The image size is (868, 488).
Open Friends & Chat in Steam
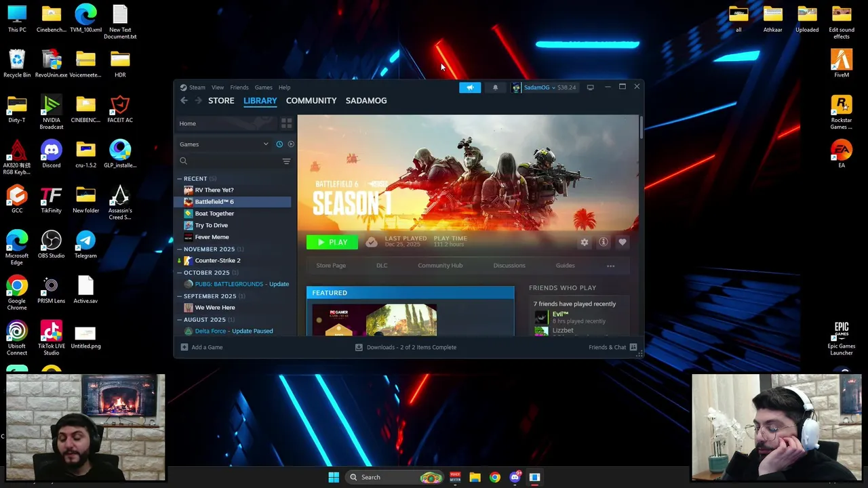click(x=613, y=347)
